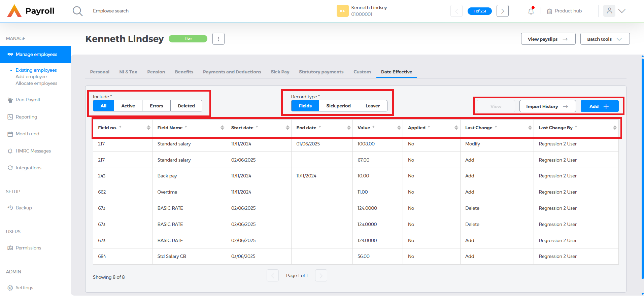The width and height of the screenshot is (644, 303).
Task: Click the Run Payroll sidebar icon
Action: [10, 100]
